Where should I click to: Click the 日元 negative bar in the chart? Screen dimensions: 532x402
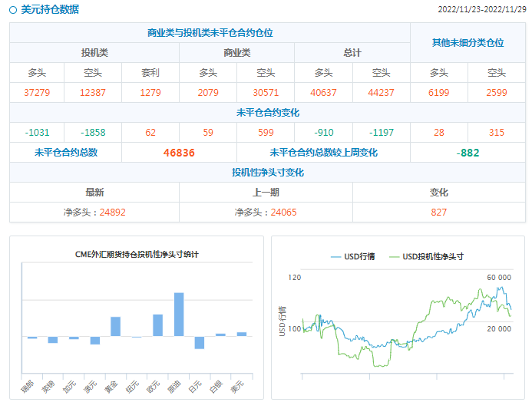(x=200, y=343)
